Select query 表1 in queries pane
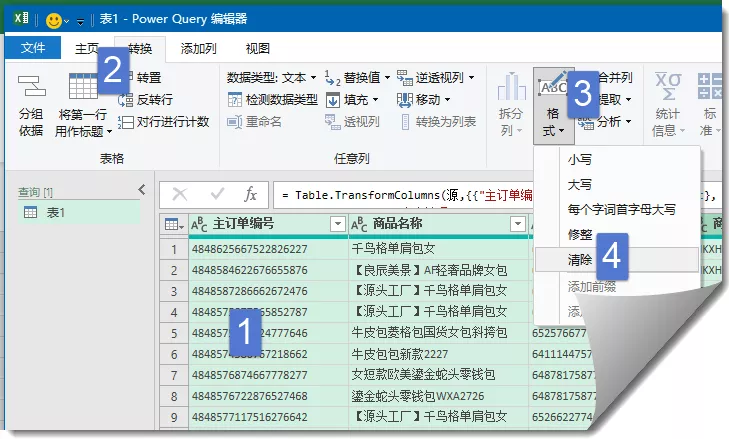Viewport: 729px width, 439px height. click(x=79, y=213)
